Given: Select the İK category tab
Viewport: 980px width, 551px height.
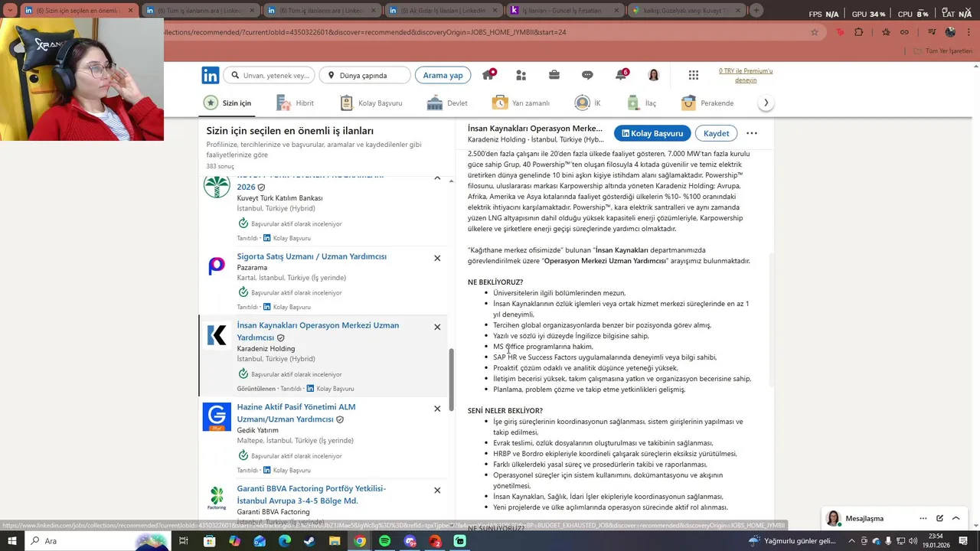Looking at the screenshot, I should pos(587,103).
